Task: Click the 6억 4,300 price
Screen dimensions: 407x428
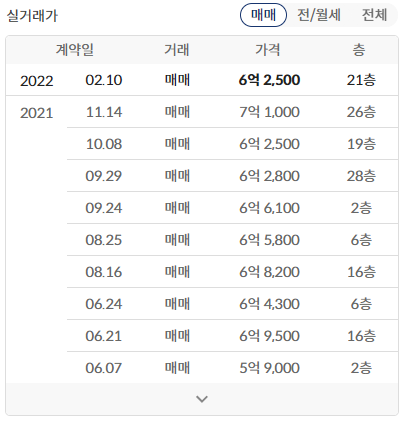Action: (x=269, y=304)
